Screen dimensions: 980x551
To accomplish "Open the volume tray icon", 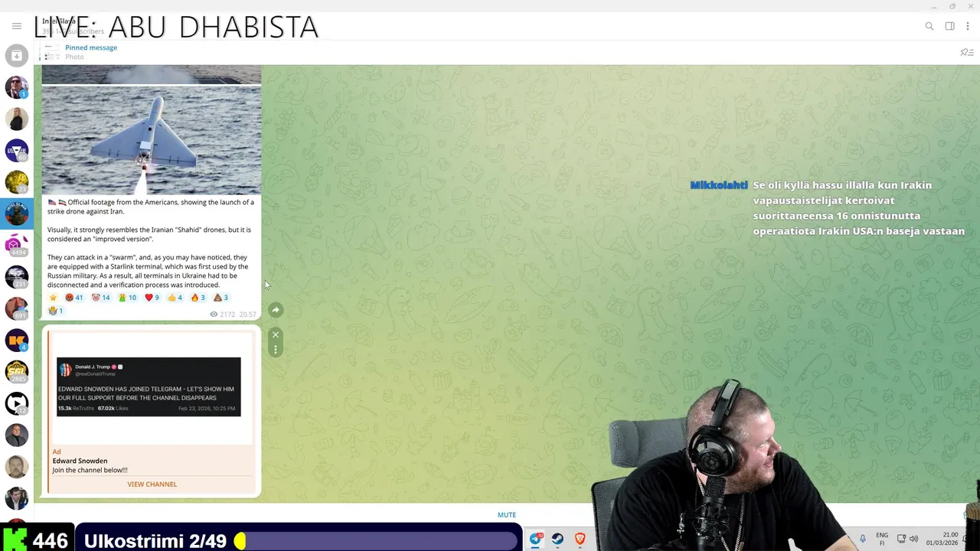I will click(x=913, y=539).
